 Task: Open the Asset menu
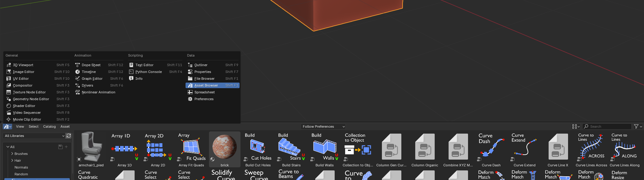click(x=65, y=126)
